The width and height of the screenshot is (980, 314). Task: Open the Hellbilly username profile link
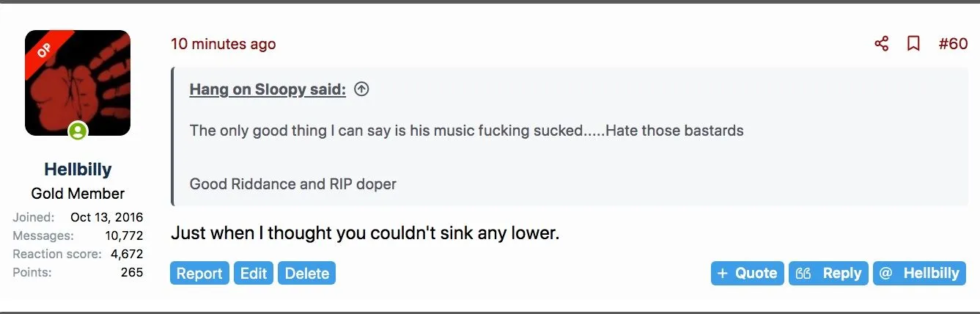pyautogui.click(x=78, y=169)
